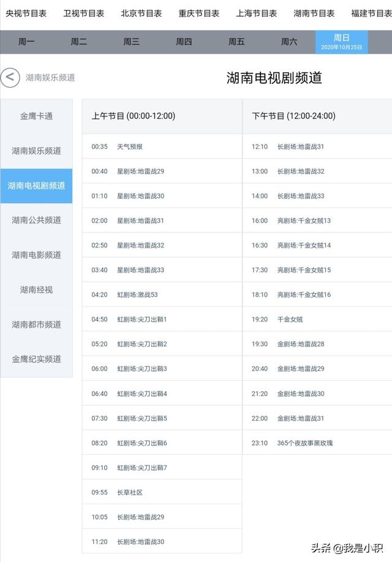
Task: Open the 重庆节目表 listing
Action: tap(197, 12)
